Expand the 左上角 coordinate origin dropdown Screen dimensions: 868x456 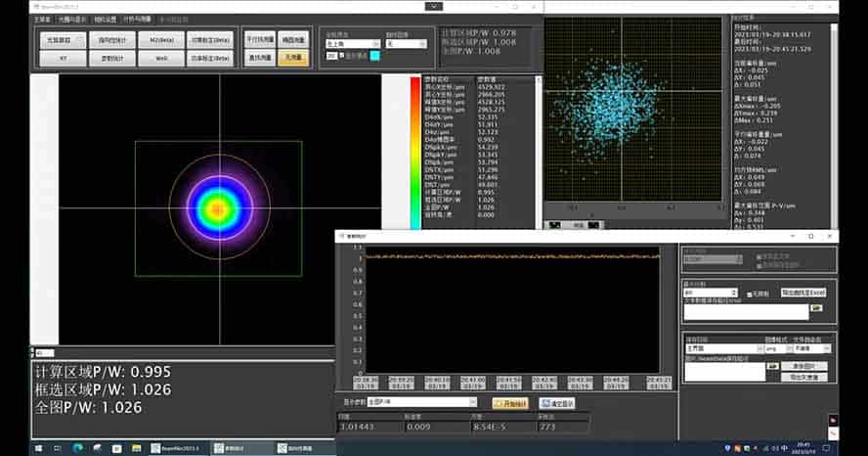[352, 44]
